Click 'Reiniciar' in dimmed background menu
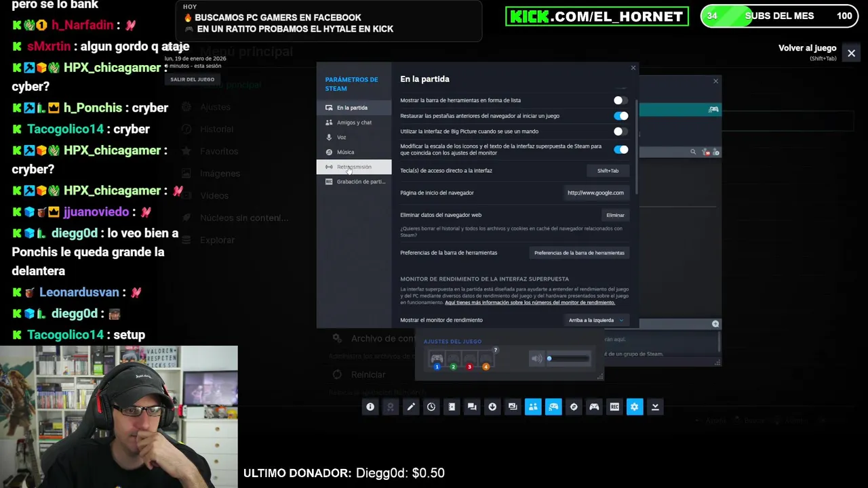 pyautogui.click(x=368, y=374)
